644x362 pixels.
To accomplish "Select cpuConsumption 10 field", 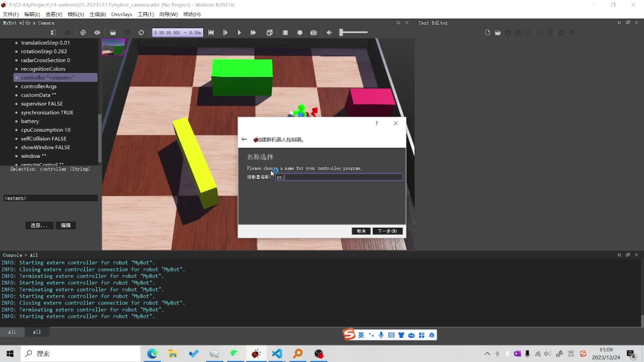I will coord(46,130).
